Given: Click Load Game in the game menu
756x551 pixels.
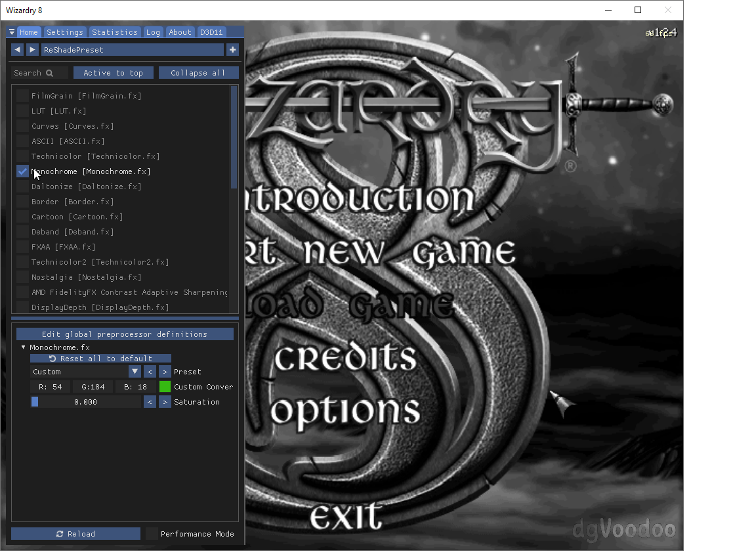Looking at the screenshot, I should coord(350,304).
